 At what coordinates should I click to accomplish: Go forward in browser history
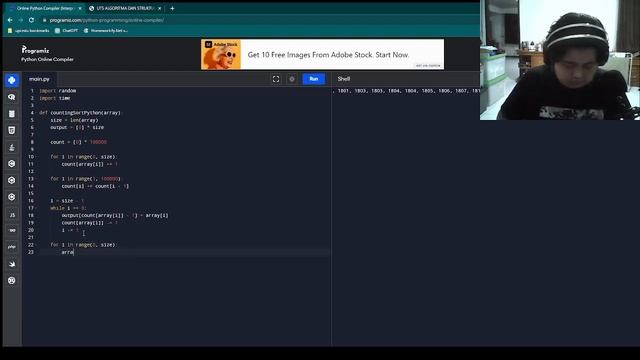pos(20,20)
